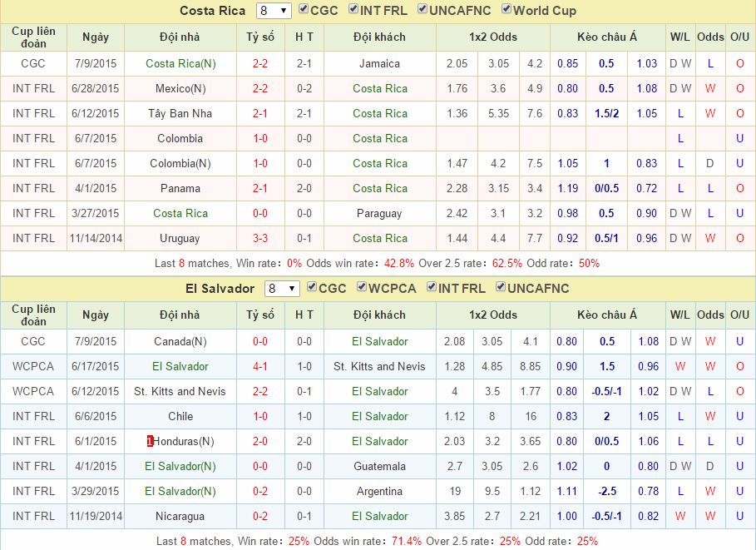Uncheck the World Cup checkbox
756x550 pixels.
pyautogui.click(x=506, y=8)
